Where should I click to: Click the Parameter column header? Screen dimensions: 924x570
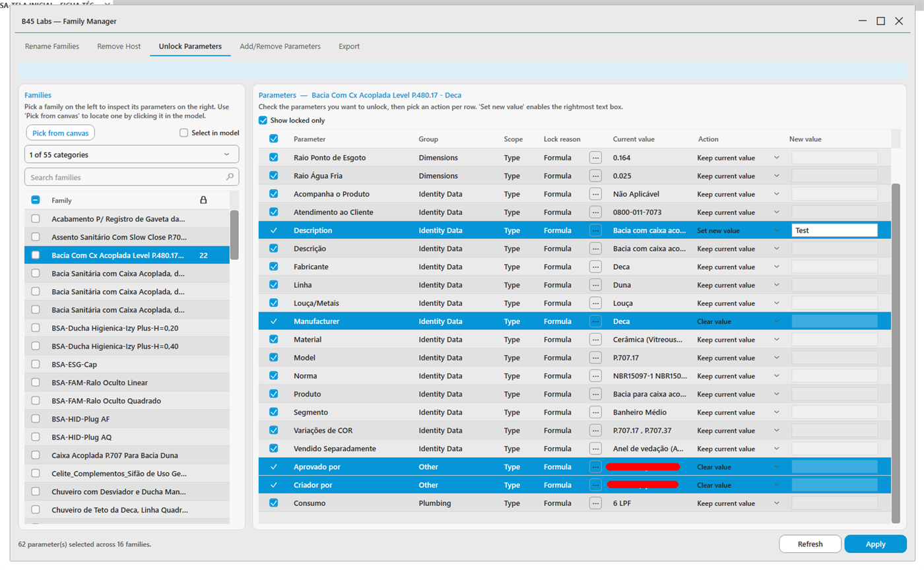pos(310,139)
